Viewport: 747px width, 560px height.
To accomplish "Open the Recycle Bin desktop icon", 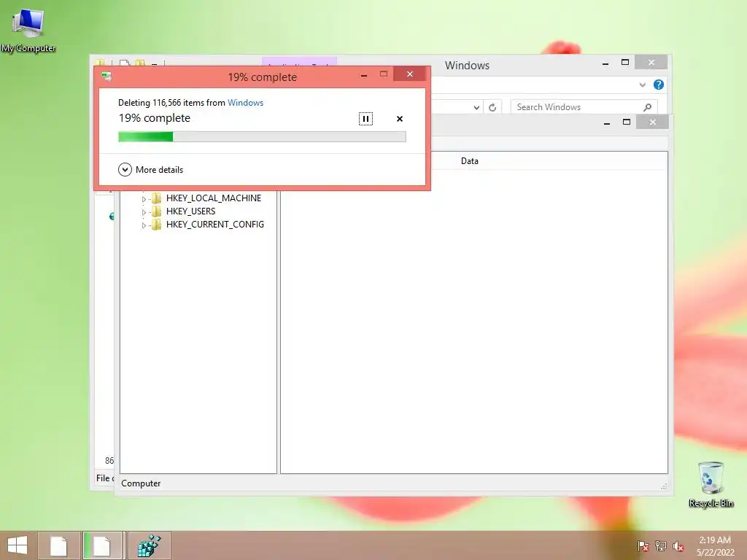I will tap(711, 484).
